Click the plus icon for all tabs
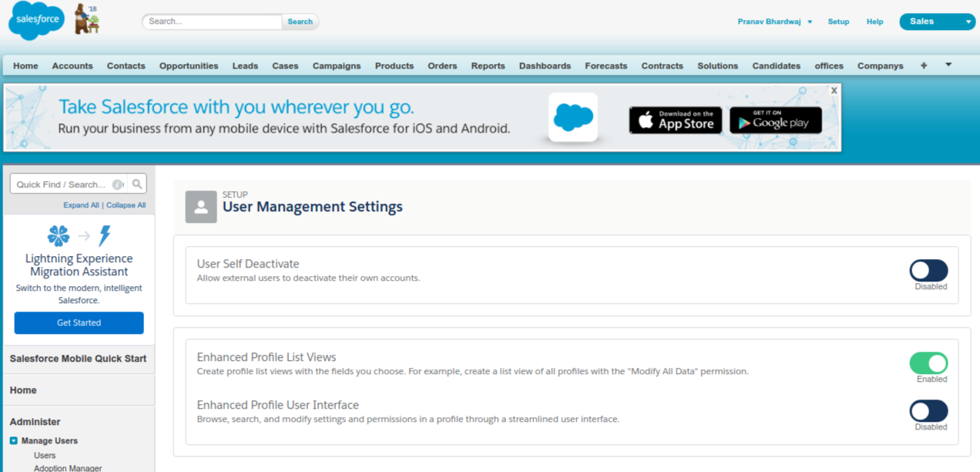The height and width of the screenshot is (472, 980). pyautogui.click(x=924, y=66)
